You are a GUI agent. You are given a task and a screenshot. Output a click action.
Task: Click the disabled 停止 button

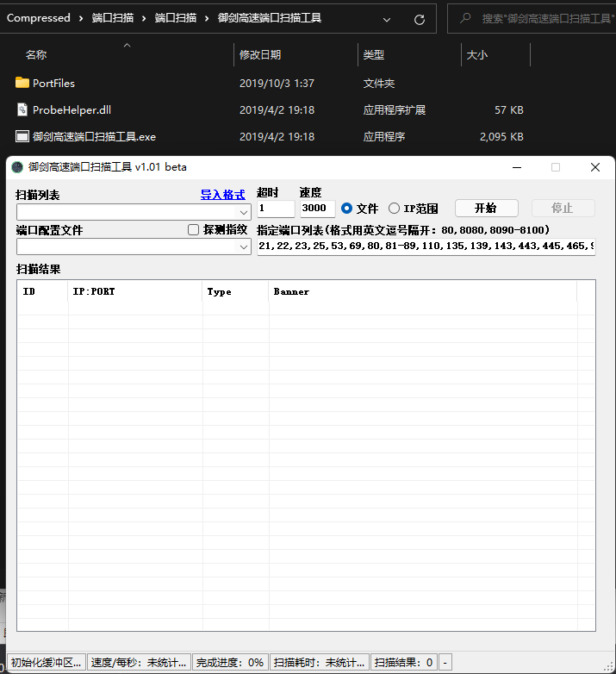point(563,209)
